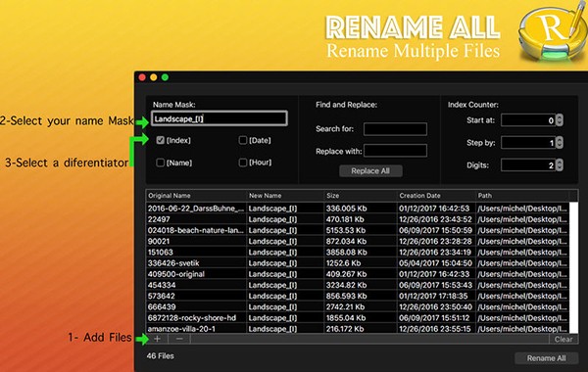Click the Start at value field

click(528, 120)
